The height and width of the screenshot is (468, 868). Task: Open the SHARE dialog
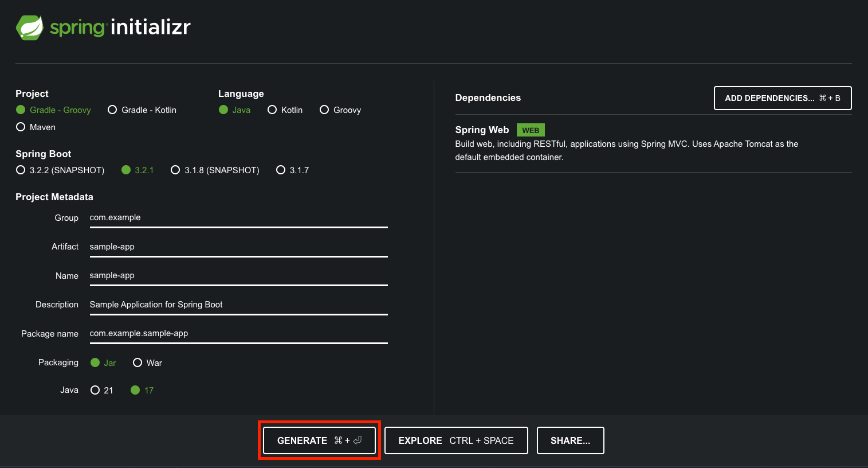click(x=570, y=440)
